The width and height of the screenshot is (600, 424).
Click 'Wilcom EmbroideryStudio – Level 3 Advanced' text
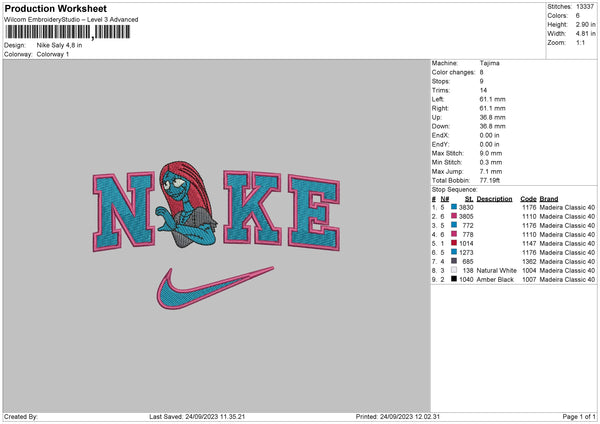click(x=71, y=20)
